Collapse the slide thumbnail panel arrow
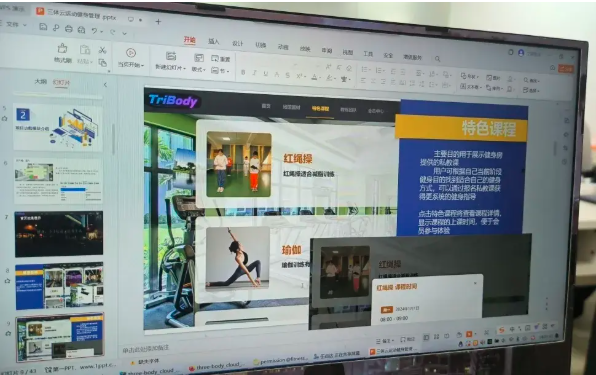596x375 pixels. coord(105,85)
